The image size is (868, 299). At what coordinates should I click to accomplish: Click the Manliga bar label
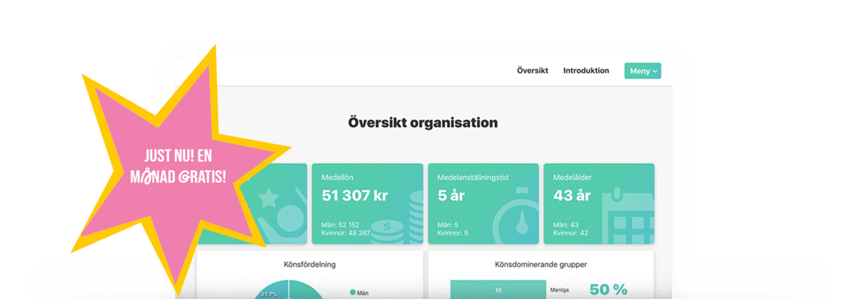coord(559,289)
